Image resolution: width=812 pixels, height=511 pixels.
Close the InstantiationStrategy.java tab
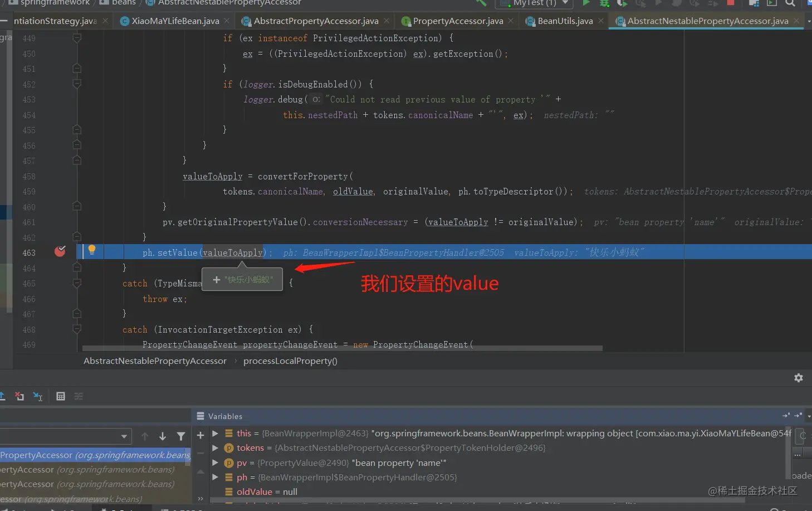click(105, 21)
